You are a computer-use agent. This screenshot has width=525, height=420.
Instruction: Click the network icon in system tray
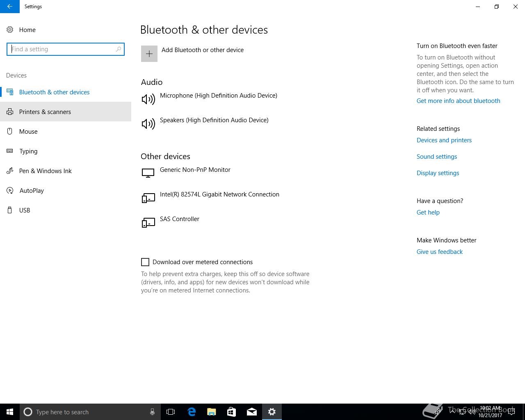click(x=462, y=412)
